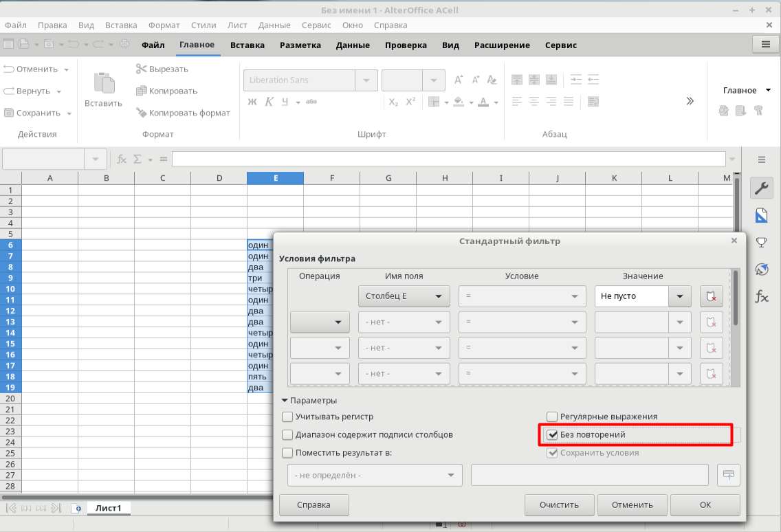Click the Очистить button

[560, 505]
